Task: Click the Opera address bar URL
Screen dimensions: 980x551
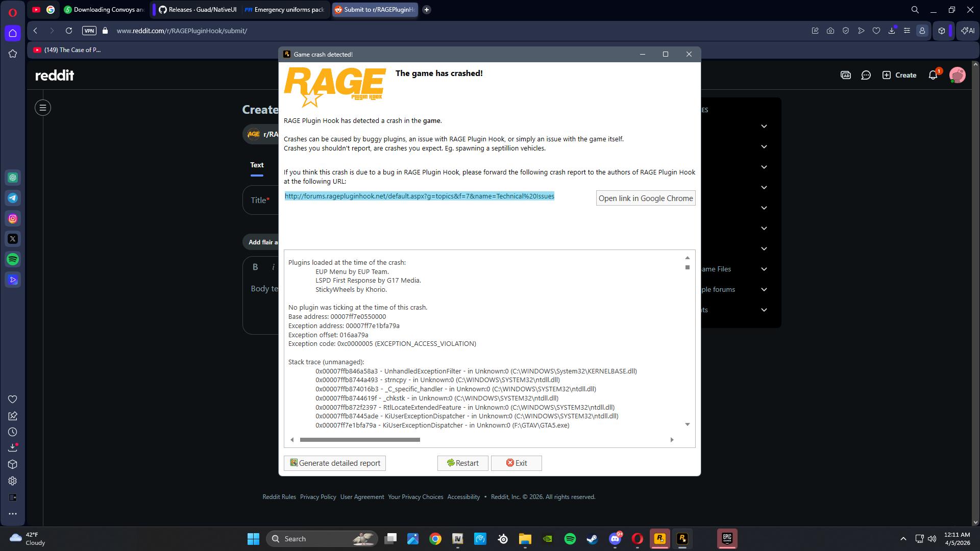Action: (x=182, y=31)
